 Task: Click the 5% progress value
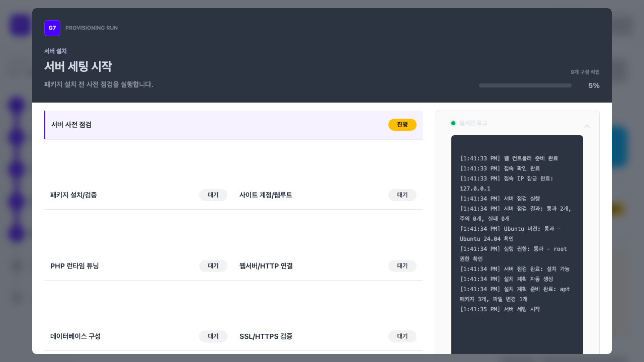pos(594,85)
